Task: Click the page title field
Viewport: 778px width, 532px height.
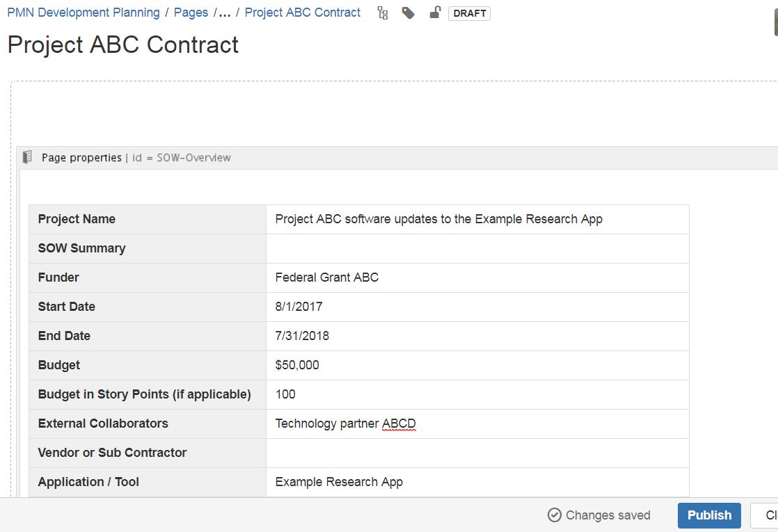Action: coord(123,45)
